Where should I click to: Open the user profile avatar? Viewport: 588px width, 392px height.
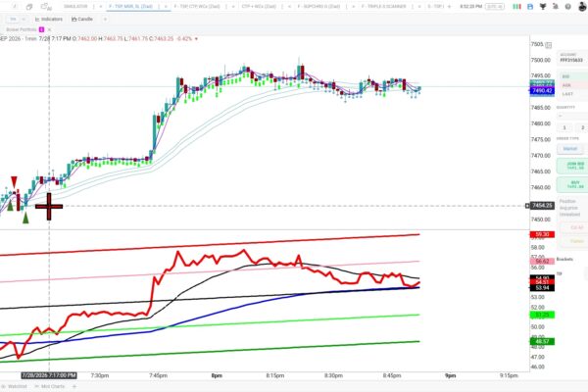583,7
